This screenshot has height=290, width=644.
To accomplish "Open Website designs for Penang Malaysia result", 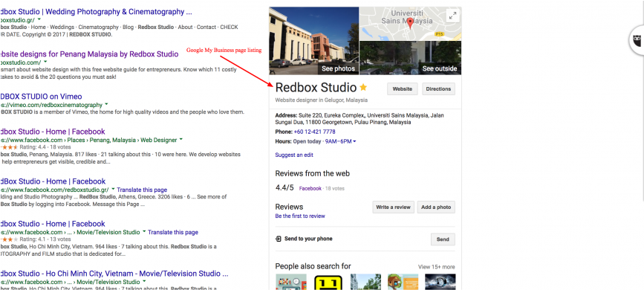I will 89,54.
